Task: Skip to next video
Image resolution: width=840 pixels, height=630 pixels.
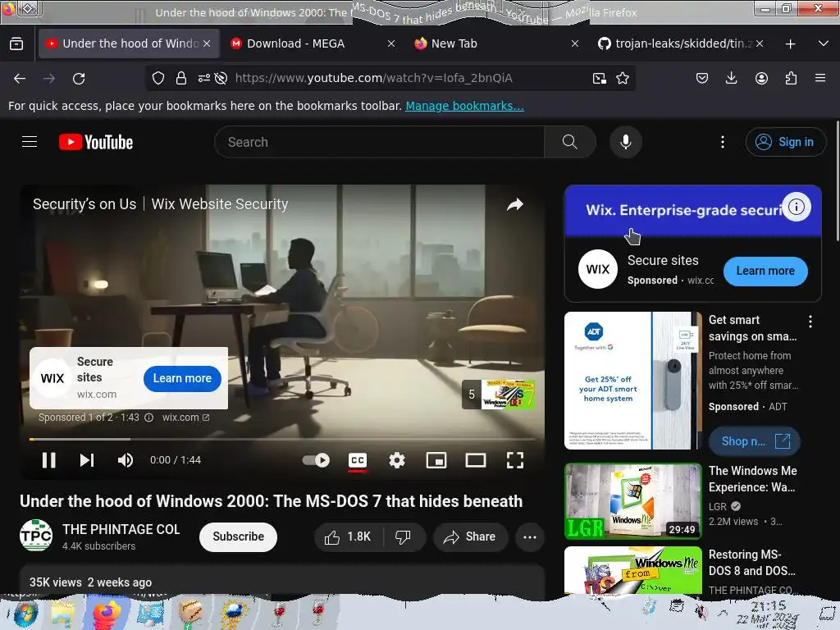Action: [x=87, y=460]
